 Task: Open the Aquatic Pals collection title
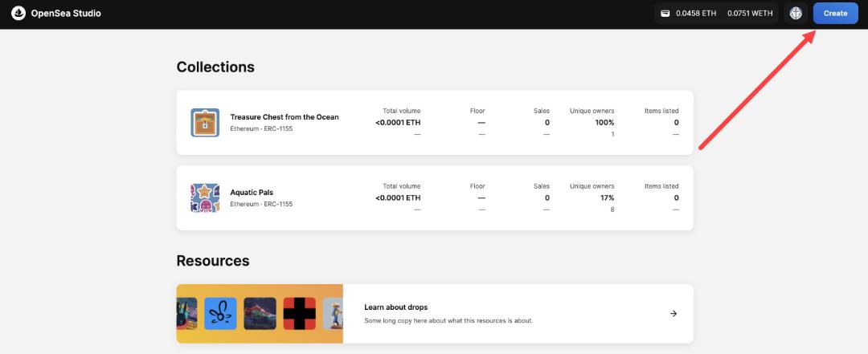(252, 193)
